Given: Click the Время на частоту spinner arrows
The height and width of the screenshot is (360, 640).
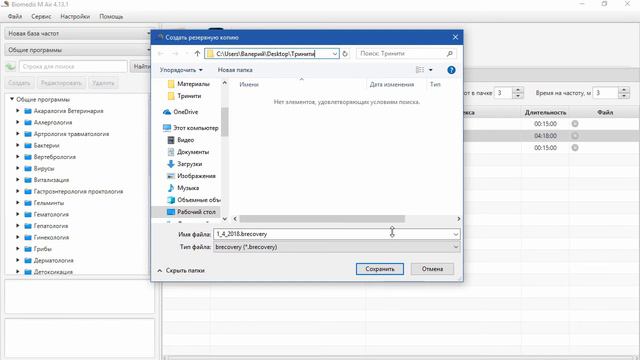Looking at the screenshot, I should coord(624,93).
